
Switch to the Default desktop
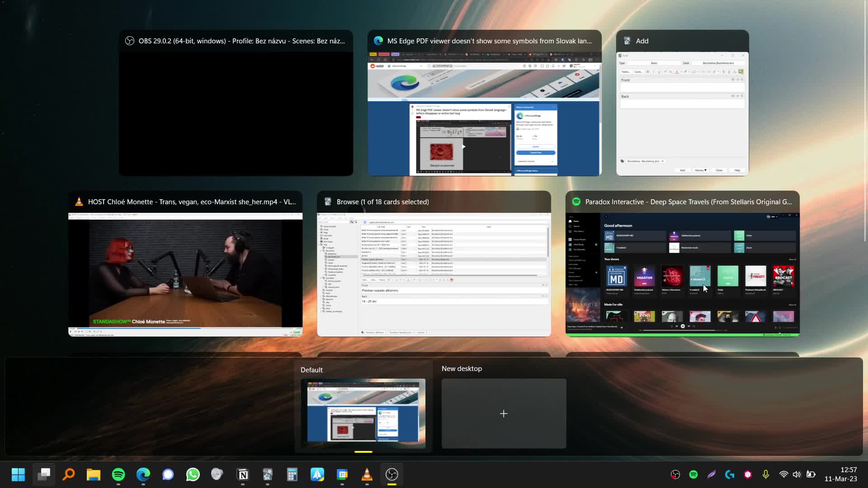363,413
